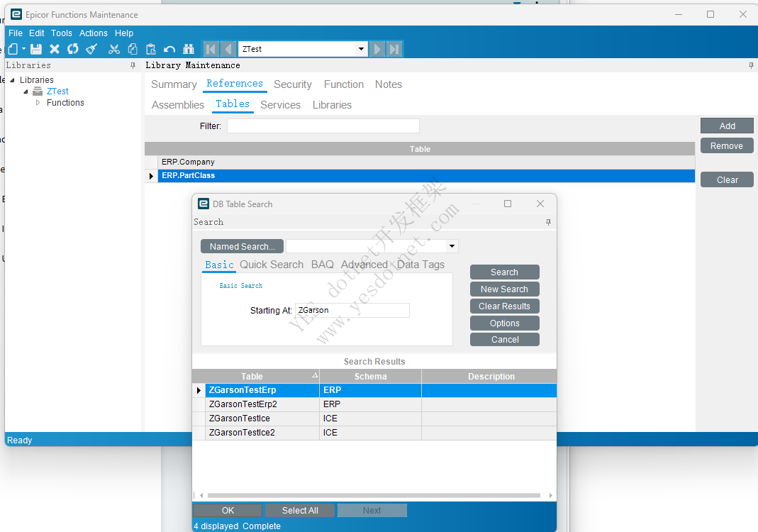The height and width of the screenshot is (532, 758).
Task: Switch to the Quick Search tab
Action: 271,265
